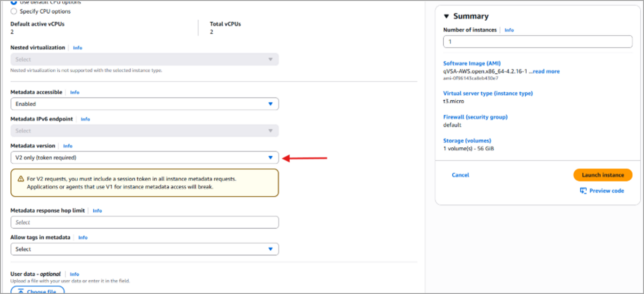Open Info link for Nested virtualization

(77, 48)
